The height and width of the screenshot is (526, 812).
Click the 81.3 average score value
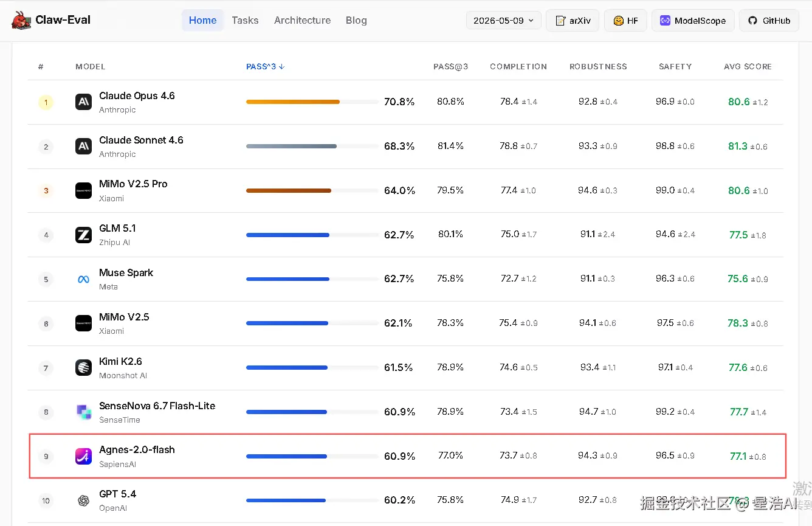point(738,146)
